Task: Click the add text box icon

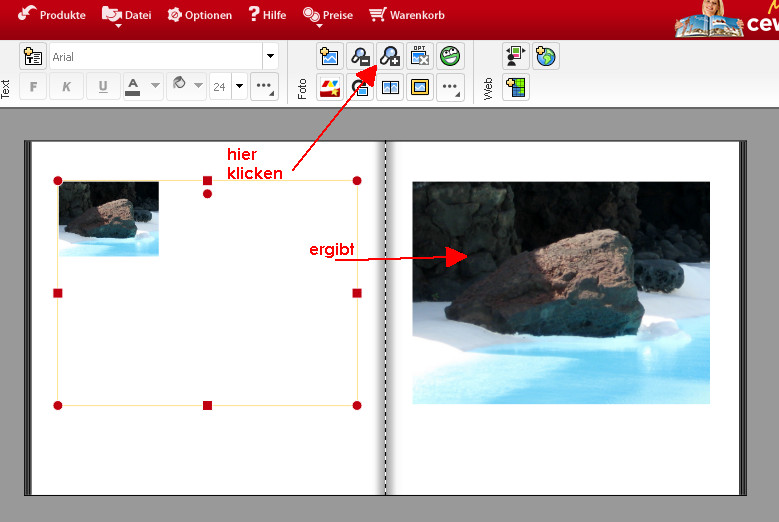Action: click(x=33, y=57)
